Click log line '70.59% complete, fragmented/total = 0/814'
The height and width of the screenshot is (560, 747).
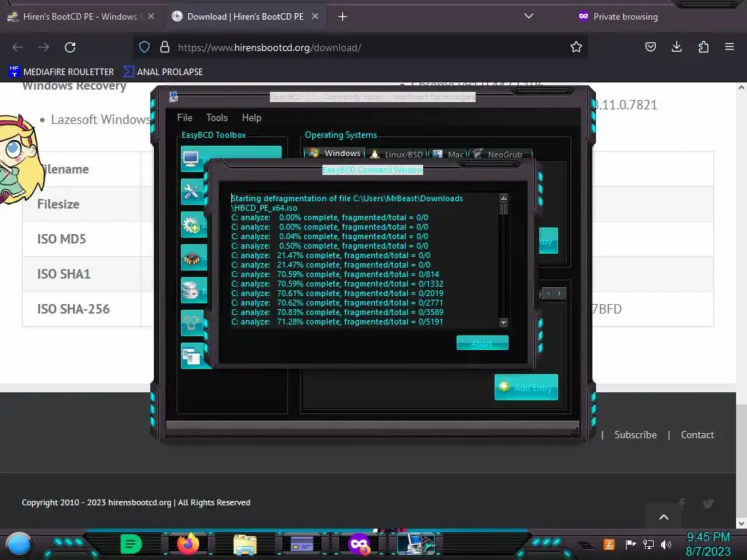pos(336,274)
